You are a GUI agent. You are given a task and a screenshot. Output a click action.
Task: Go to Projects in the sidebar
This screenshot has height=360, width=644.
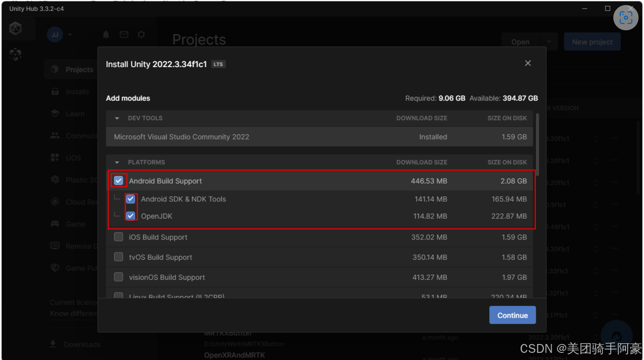(79, 69)
